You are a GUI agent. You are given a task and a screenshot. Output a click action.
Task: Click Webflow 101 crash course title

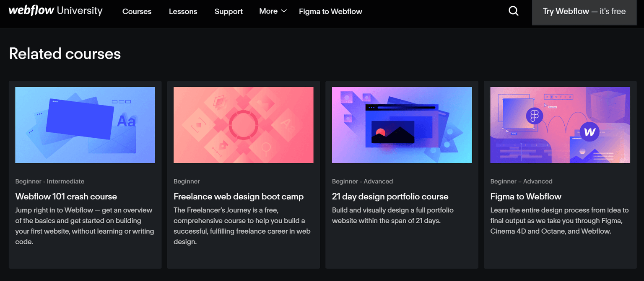[x=66, y=196]
